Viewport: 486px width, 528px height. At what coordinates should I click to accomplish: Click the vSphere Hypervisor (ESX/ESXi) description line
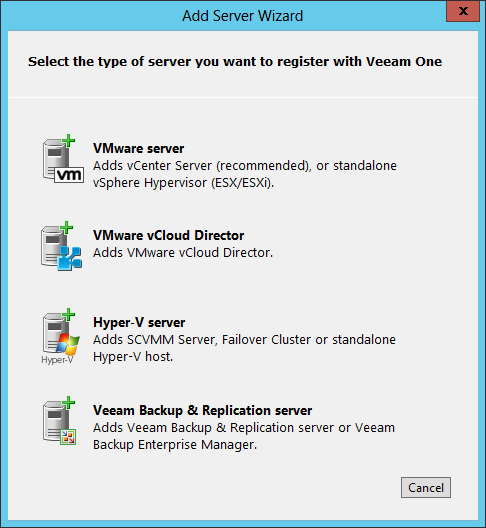click(x=184, y=183)
